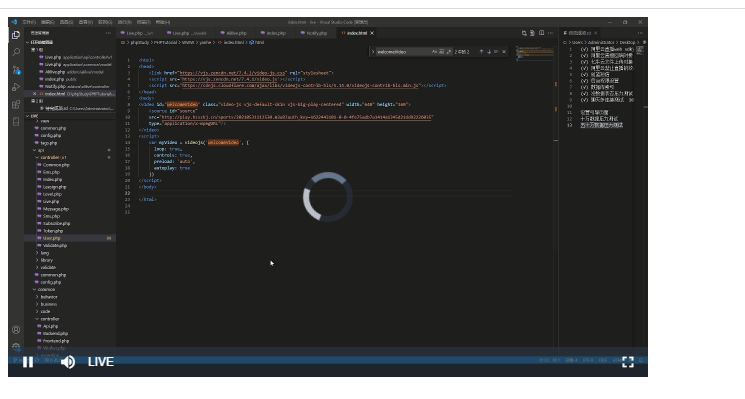Open the Explorer view in activity bar
This screenshot has width=745, height=399.
16,35
